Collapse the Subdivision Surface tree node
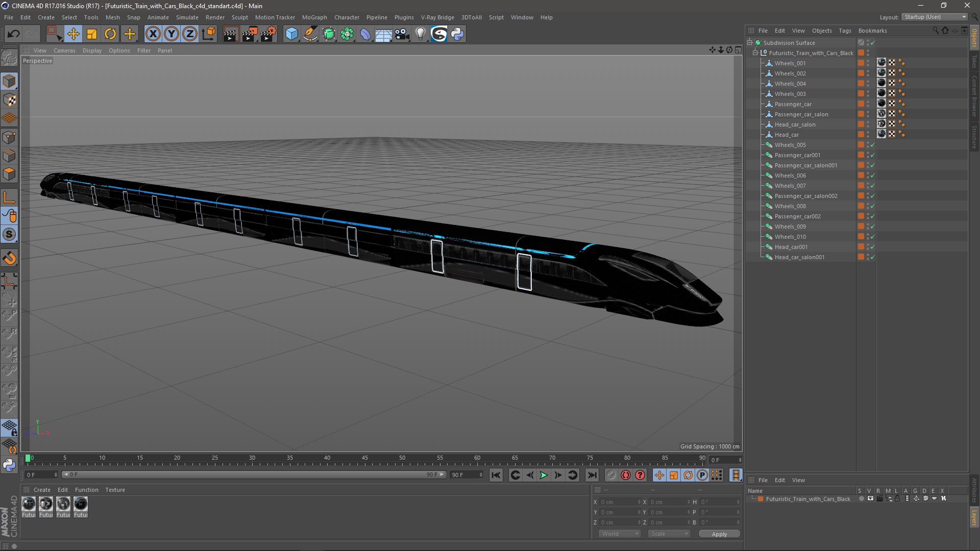 pos(750,43)
